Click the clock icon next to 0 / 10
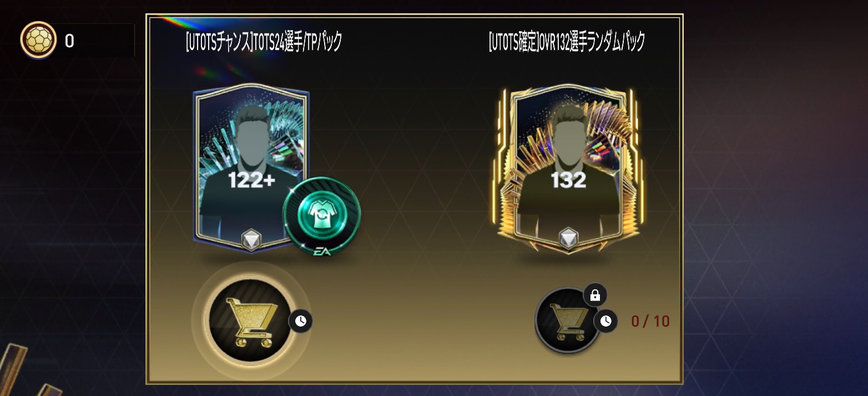868x396 pixels. pyautogui.click(x=606, y=321)
